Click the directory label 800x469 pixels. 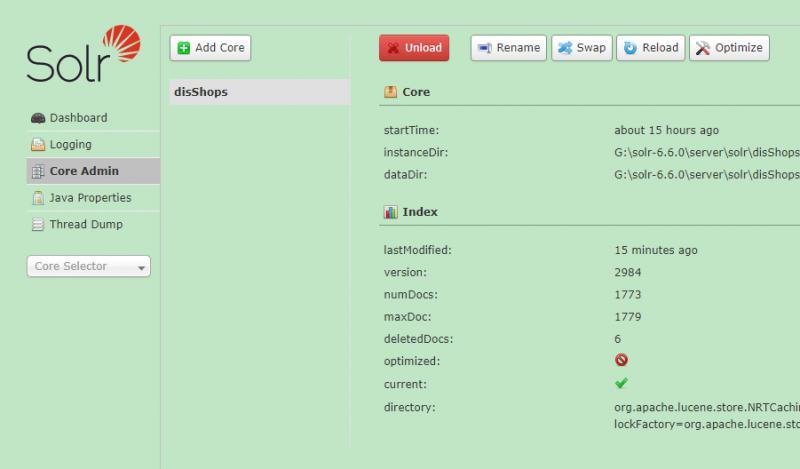click(x=410, y=407)
